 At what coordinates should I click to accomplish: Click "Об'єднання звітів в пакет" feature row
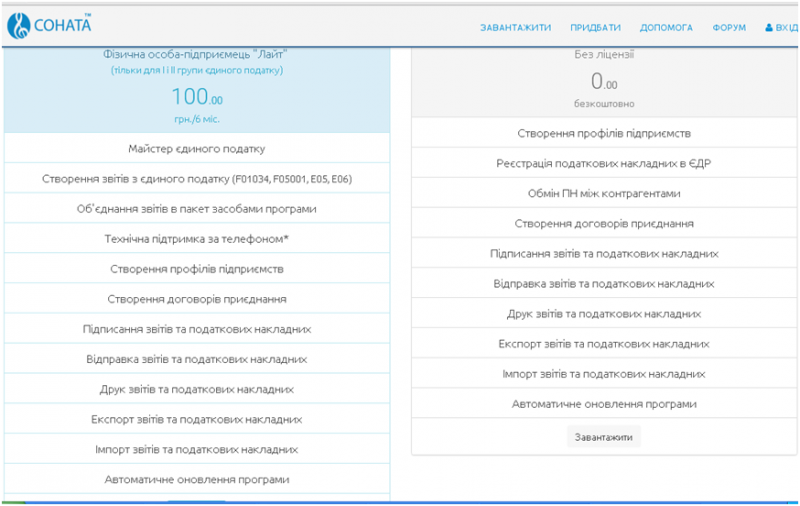tap(197, 209)
